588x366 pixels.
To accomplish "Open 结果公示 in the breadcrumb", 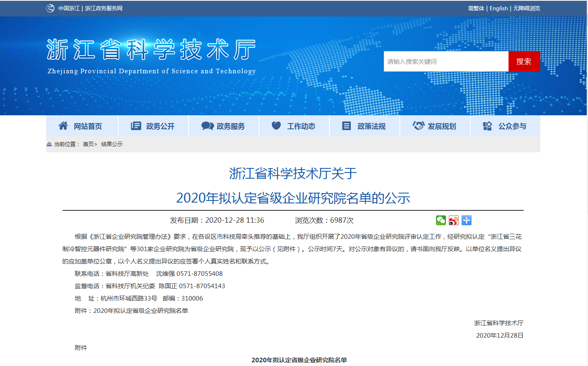I will point(112,144).
